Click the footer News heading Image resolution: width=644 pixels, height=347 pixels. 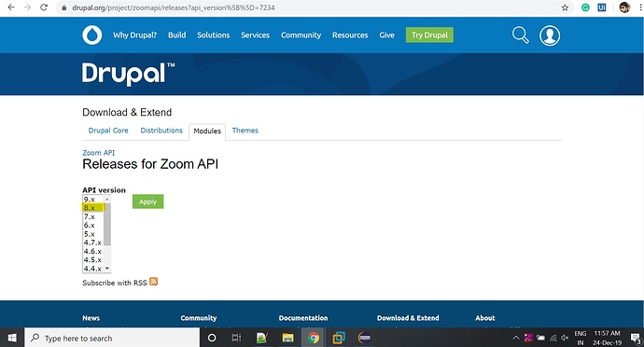(x=91, y=318)
